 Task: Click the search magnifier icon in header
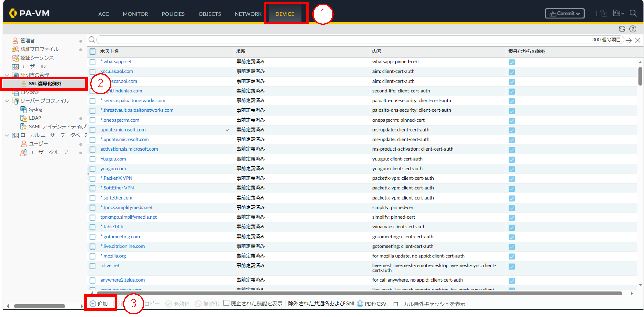[x=633, y=13]
